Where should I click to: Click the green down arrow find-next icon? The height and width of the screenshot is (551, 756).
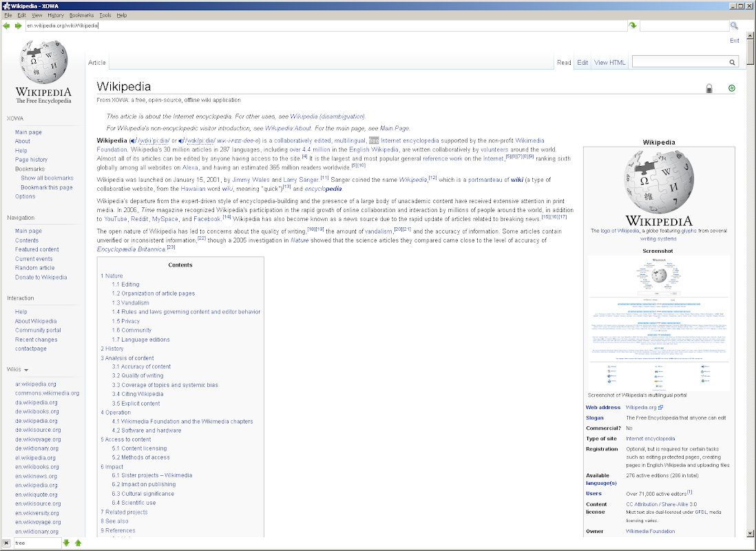(x=67, y=543)
